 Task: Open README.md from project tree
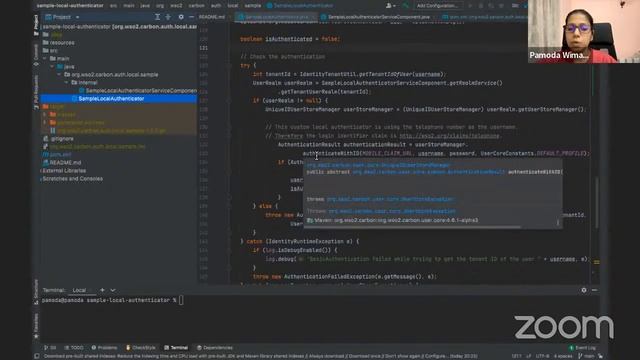[62, 162]
